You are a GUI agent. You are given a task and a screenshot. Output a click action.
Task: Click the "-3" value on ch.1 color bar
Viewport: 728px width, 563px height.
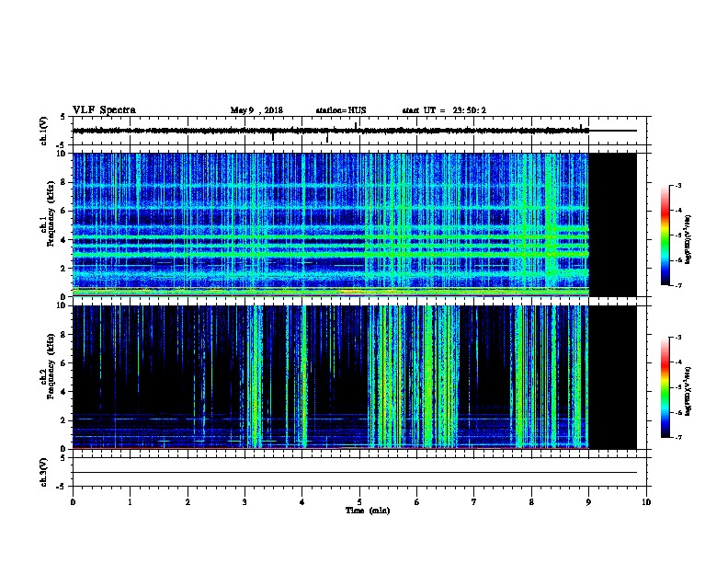677,186
